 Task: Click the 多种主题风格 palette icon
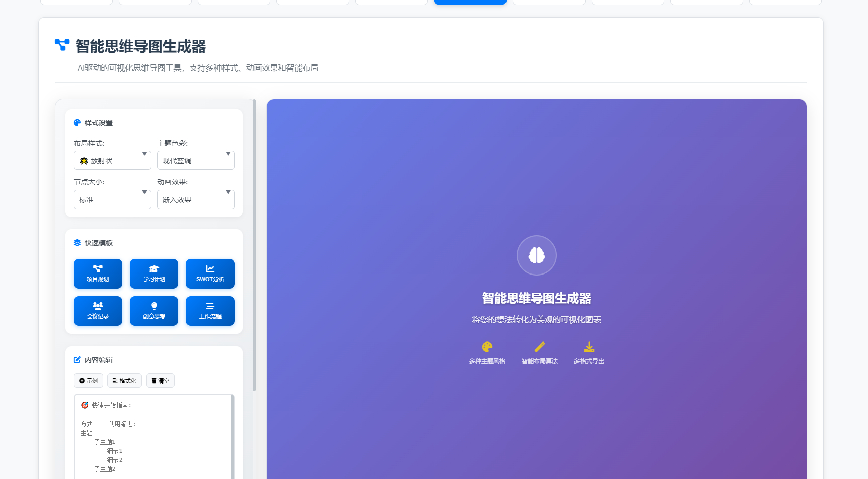pos(487,347)
